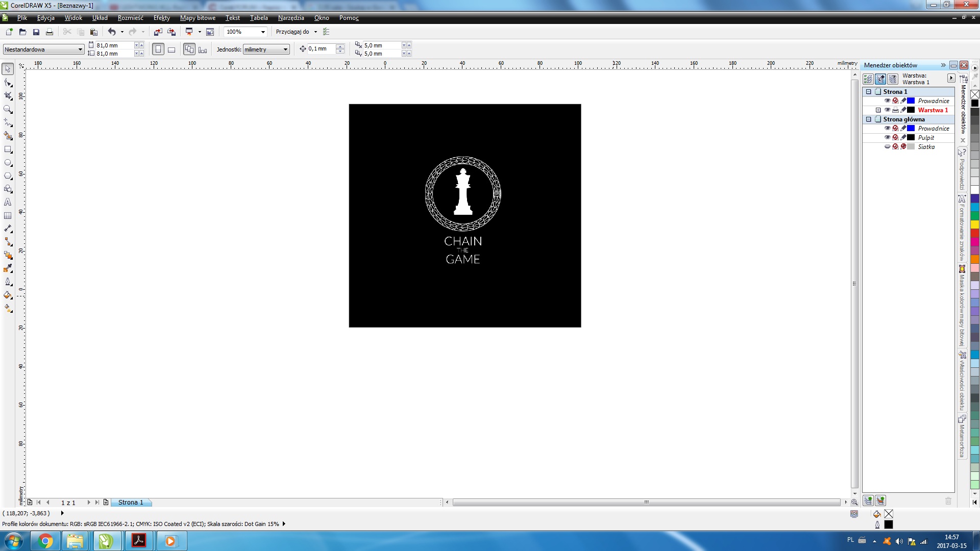Image resolution: width=980 pixels, height=551 pixels.
Task: Select the Zoom tool in the toolbox
Action: click(x=8, y=109)
